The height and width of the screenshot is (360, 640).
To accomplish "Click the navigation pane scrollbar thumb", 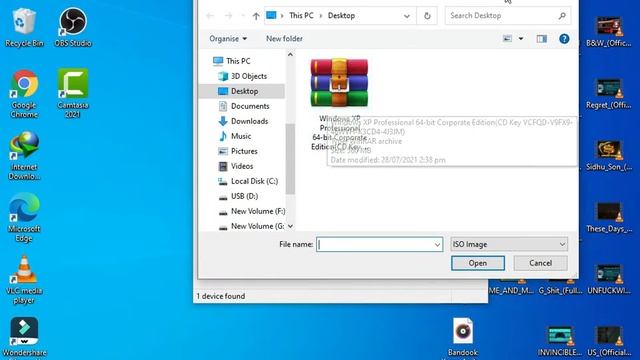I will click(x=290, y=159).
